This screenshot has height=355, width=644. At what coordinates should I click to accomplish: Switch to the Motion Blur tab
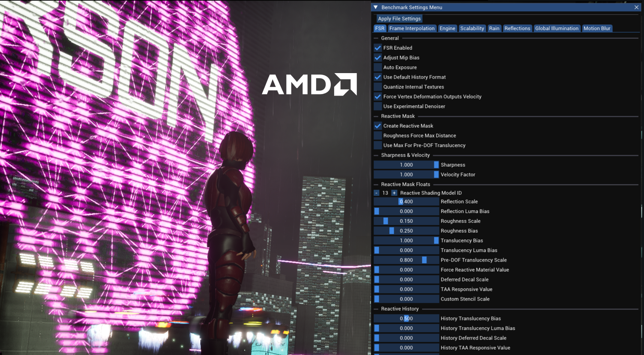coord(597,28)
